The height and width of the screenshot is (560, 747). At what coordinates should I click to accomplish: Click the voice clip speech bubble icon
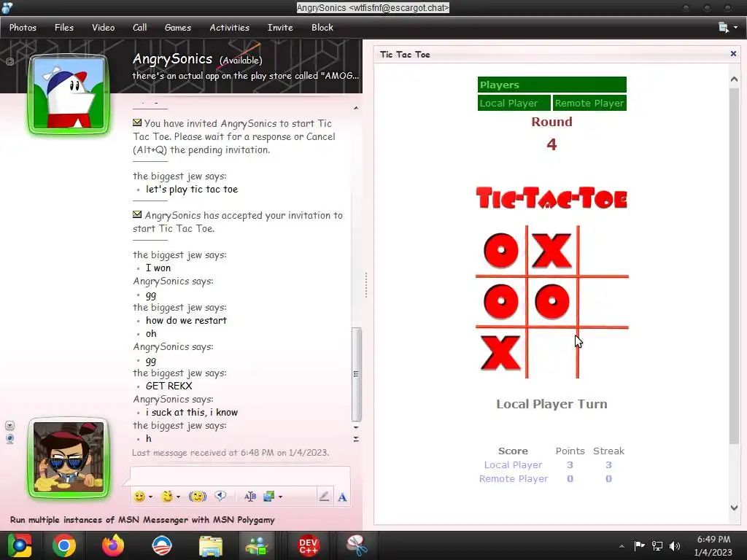click(220, 496)
